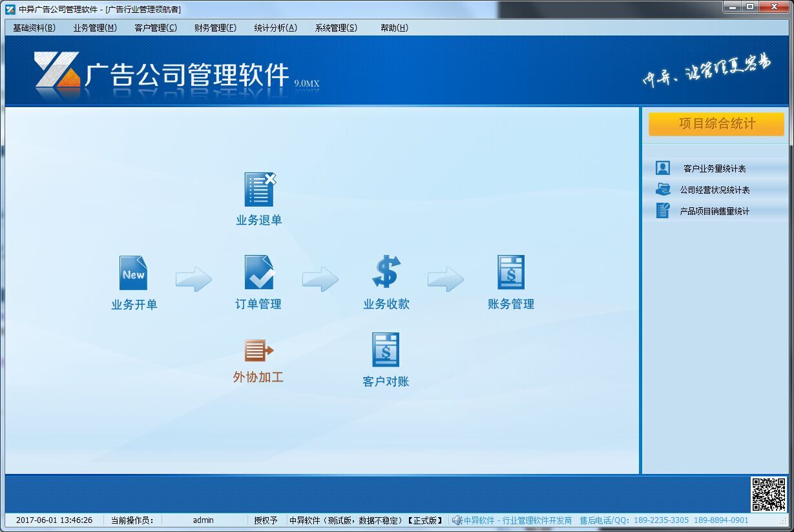Click the 中异软件 - 行业管理软件开发商 link
This screenshot has height=532, width=794.
pyautogui.click(x=518, y=520)
